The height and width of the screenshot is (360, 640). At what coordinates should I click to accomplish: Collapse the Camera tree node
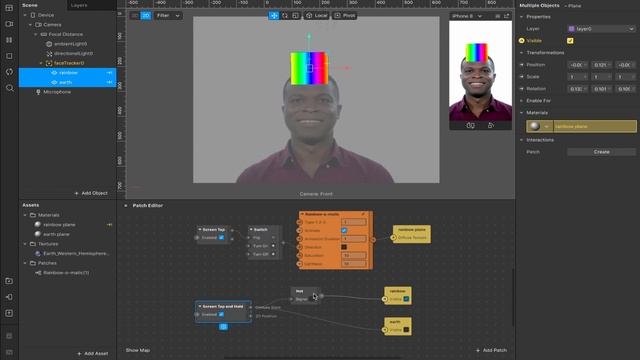pos(30,25)
